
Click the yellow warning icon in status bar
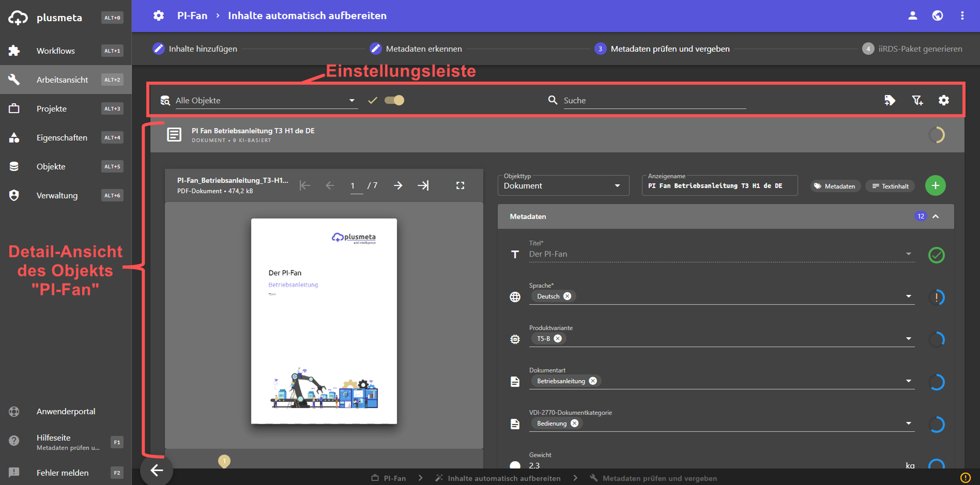pos(965,477)
